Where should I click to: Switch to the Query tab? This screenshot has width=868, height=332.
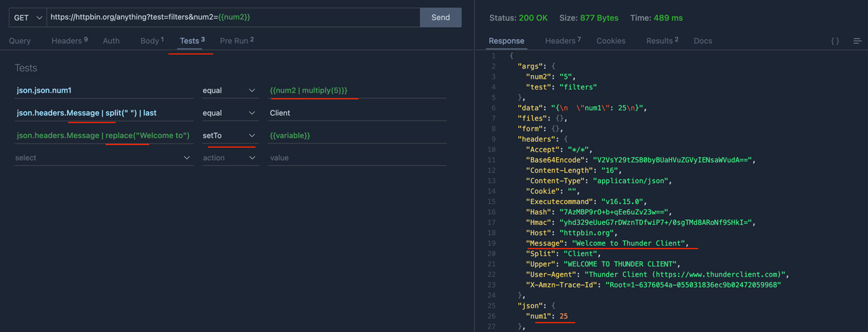[x=20, y=41]
